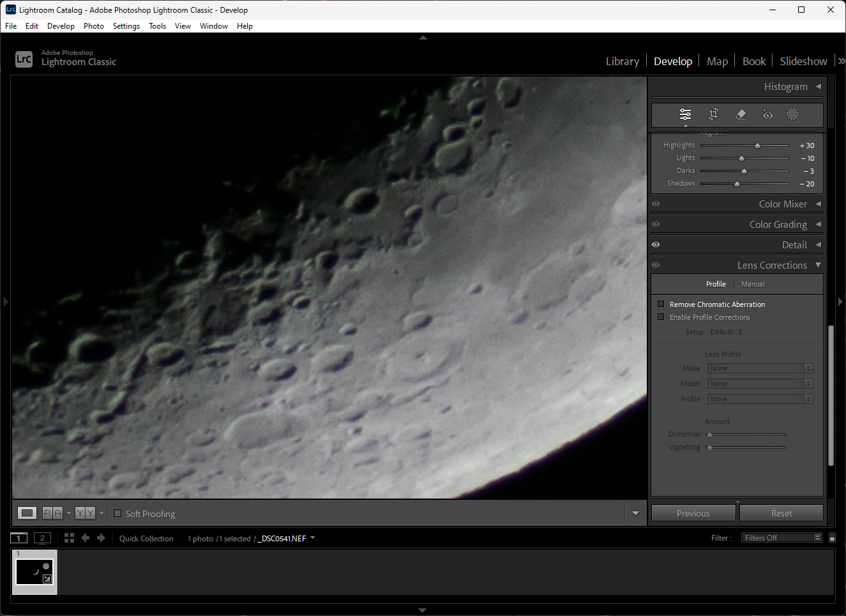
Task: Open Before/After view options arrow
Action: point(102,513)
